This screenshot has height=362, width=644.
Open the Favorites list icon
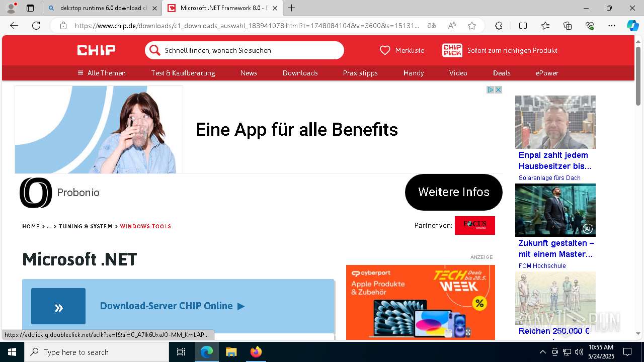(545, 26)
